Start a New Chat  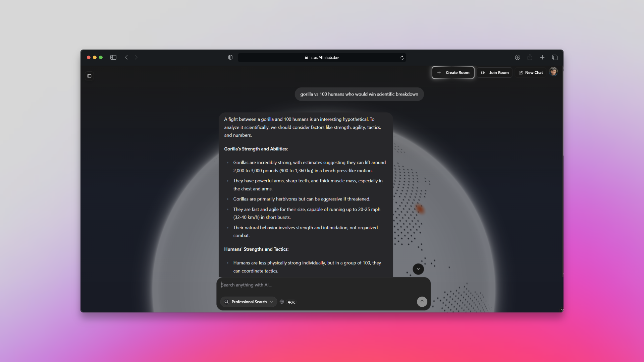coord(531,72)
